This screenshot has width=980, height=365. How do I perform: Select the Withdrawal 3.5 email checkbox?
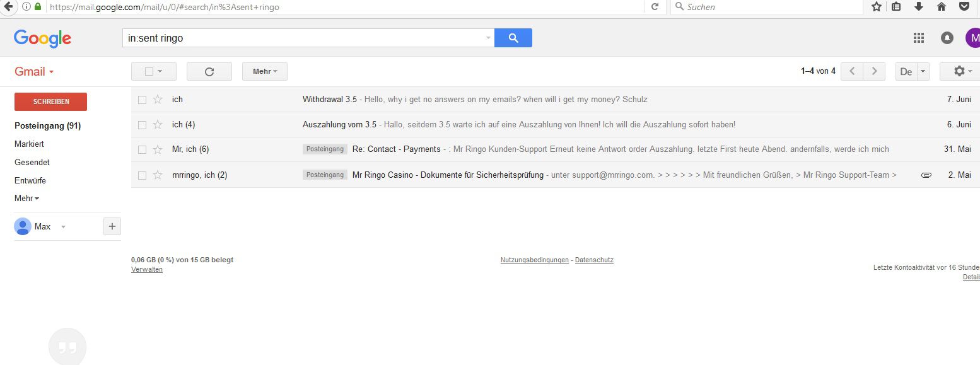pos(142,100)
